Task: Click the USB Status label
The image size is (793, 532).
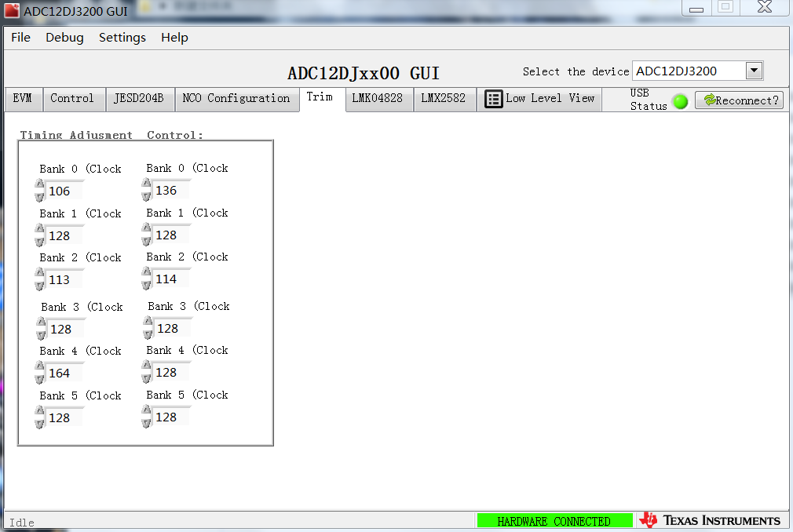Action: click(649, 100)
